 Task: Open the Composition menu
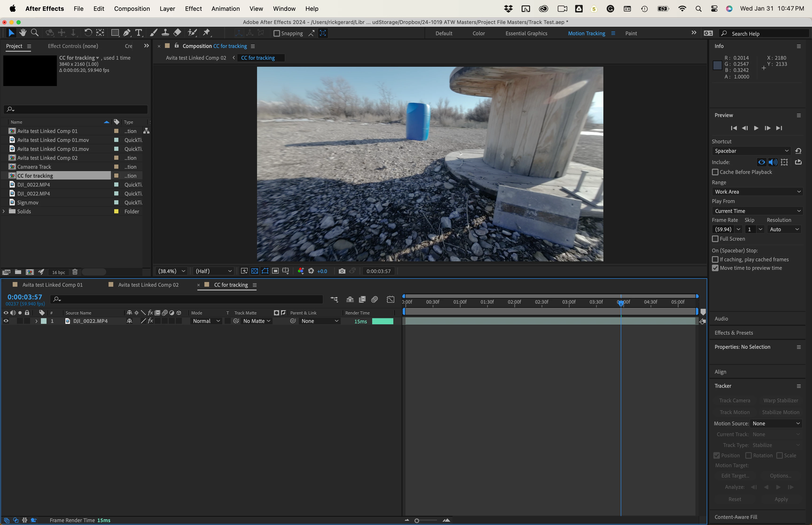tap(132, 8)
